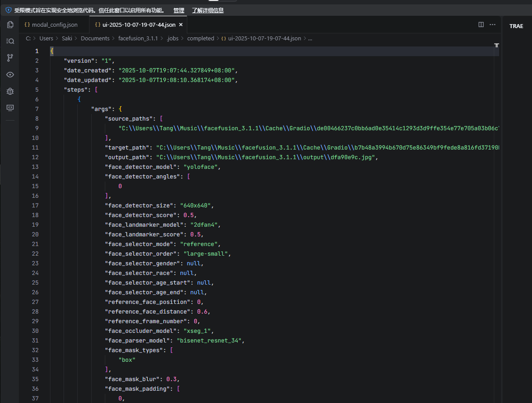The height and width of the screenshot is (403, 532).
Task: Click the eye icon in activity bar
Action: point(10,75)
